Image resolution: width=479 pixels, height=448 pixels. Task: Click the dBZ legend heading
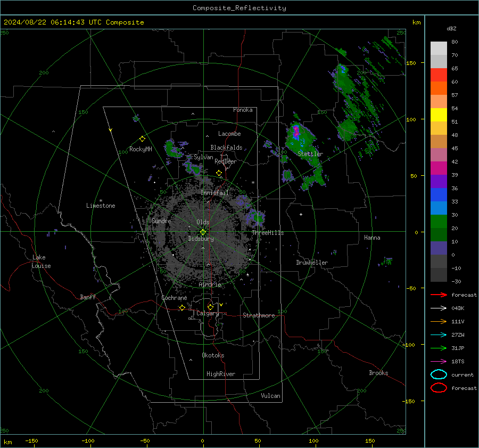coord(451,28)
